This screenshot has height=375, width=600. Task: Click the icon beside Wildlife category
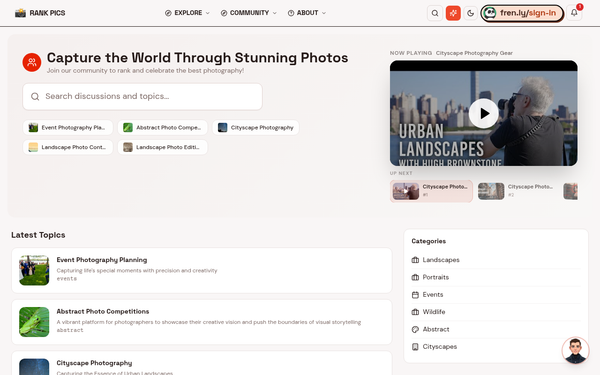click(415, 312)
